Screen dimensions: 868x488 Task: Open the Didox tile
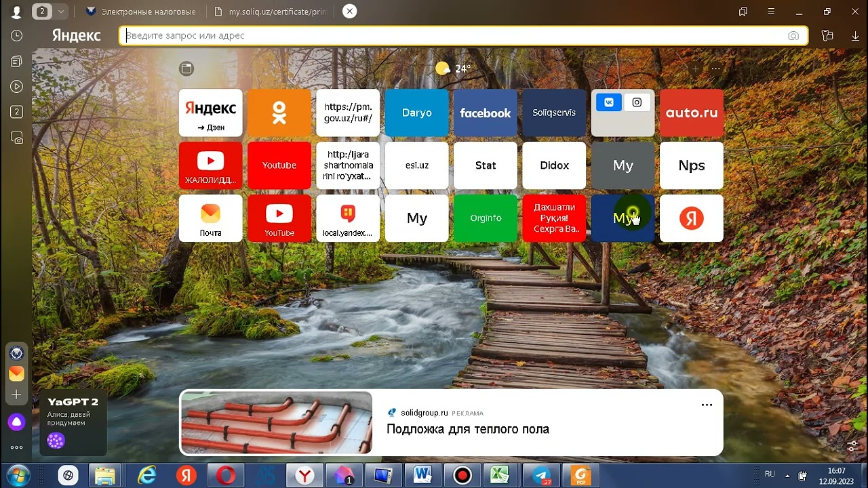554,165
